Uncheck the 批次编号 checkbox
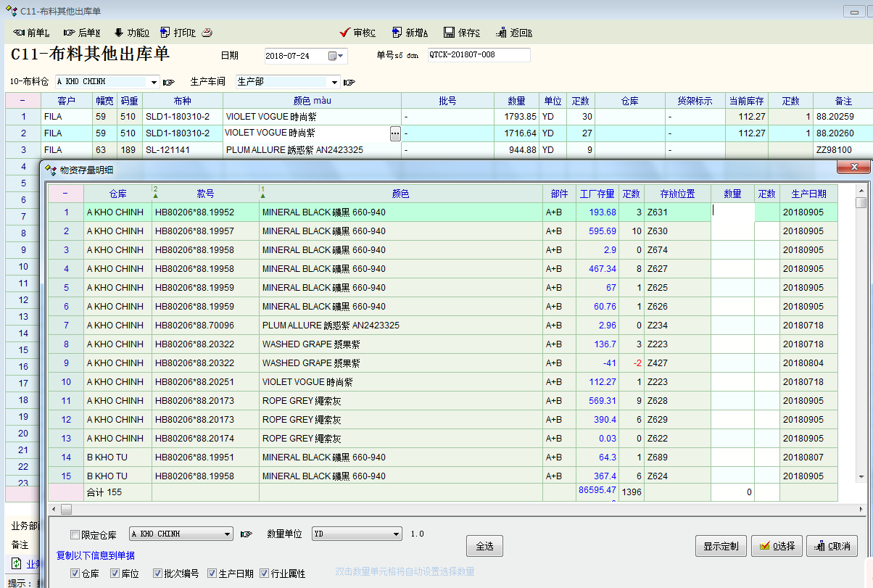This screenshot has height=588, width=873. coord(157,573)
